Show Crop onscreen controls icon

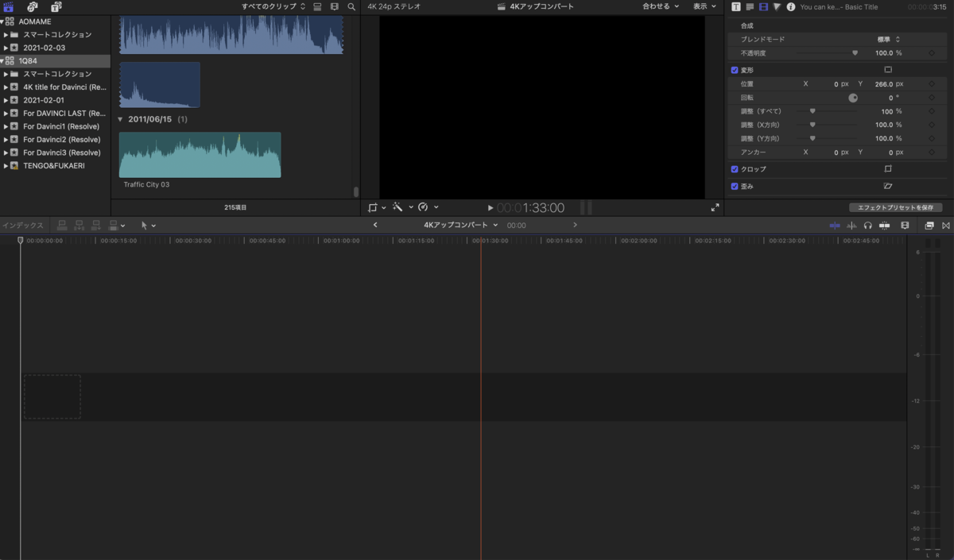[888, 169]
